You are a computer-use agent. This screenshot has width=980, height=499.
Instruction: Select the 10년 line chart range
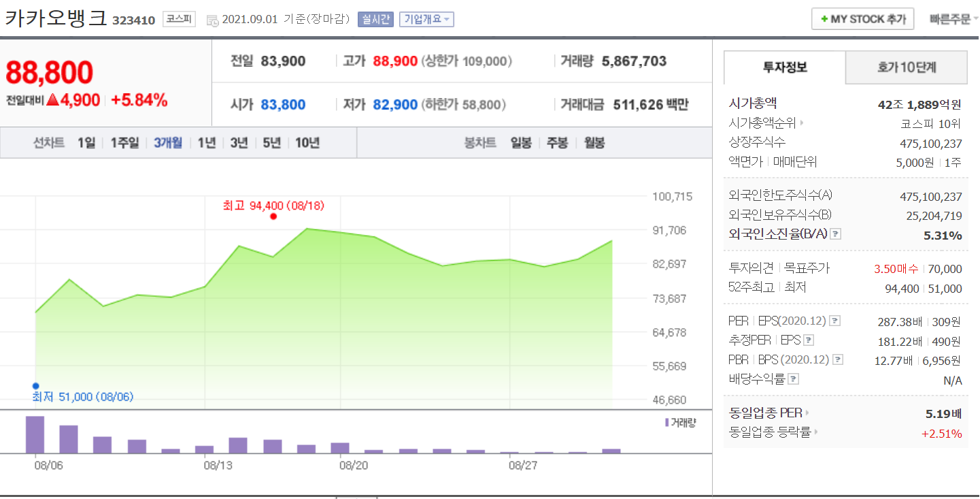[x=307, y=143]
